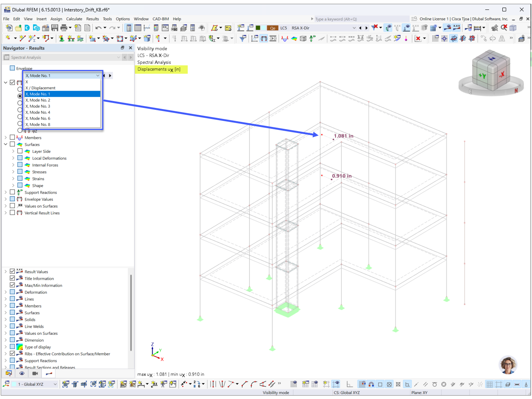Open the console script icon
This screenshot has width=532, height=399.
tap(165, 28)
